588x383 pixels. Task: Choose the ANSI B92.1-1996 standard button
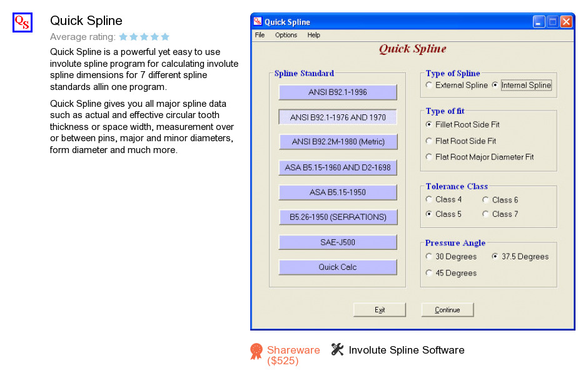pyautogui.click(x=338, y=92)
